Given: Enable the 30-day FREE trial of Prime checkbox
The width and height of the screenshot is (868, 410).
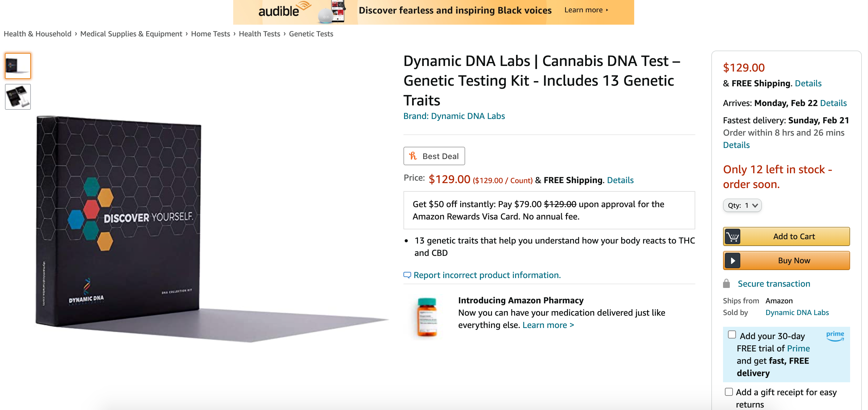Looking at the screenshot, I should [732, 334].
